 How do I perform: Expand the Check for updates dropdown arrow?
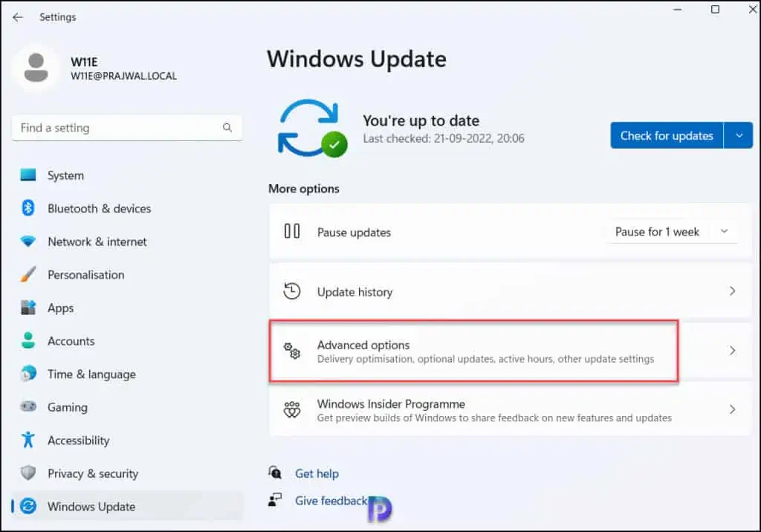click(x=738, y=135)
